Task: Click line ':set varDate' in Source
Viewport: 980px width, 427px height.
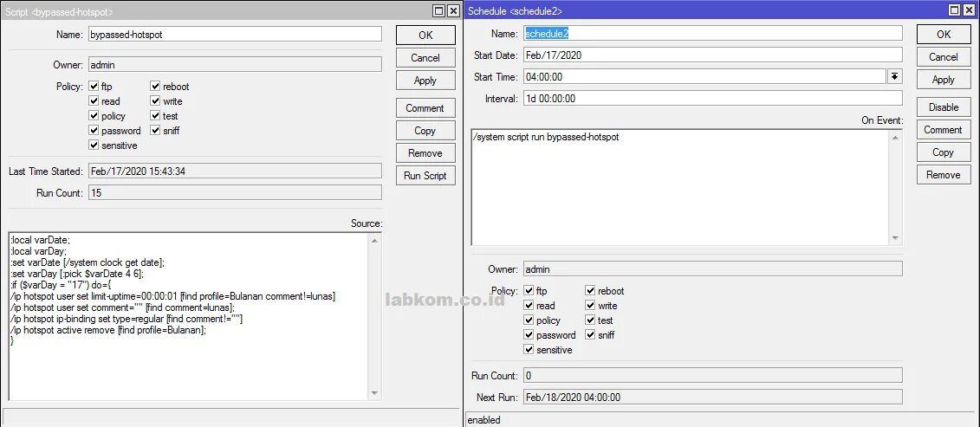Action: [88, 262]
